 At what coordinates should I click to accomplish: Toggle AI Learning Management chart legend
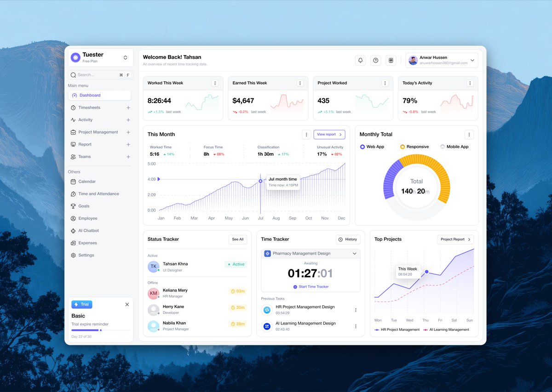point(446,330)
